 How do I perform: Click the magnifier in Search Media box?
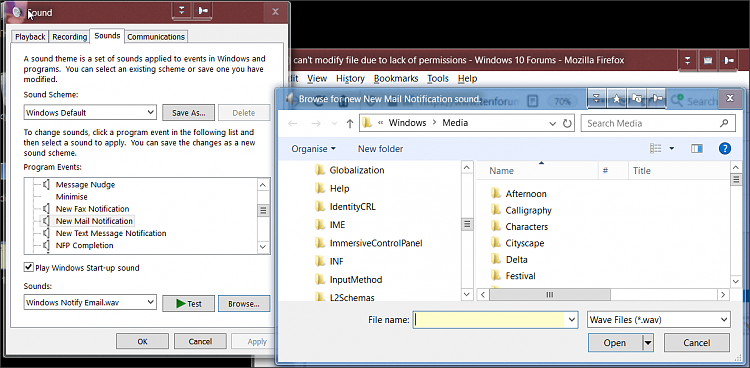tap(724, 123)
